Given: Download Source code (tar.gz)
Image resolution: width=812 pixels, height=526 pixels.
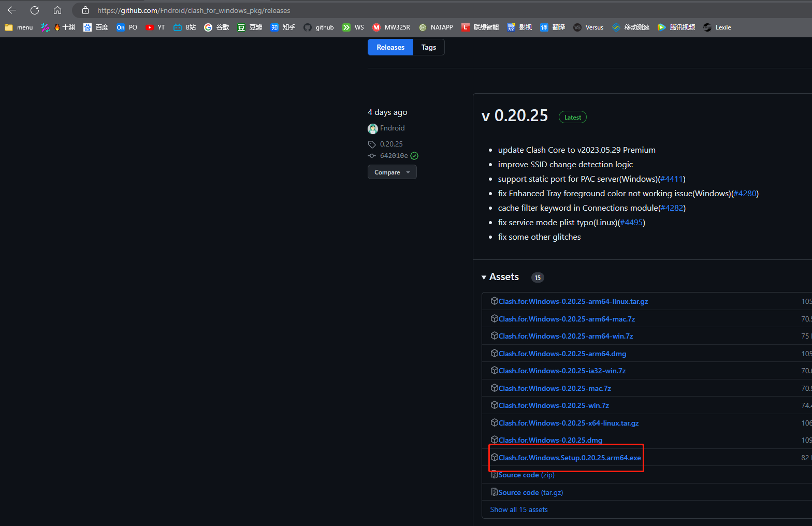Looking at the screenshot, I should 530,492.
